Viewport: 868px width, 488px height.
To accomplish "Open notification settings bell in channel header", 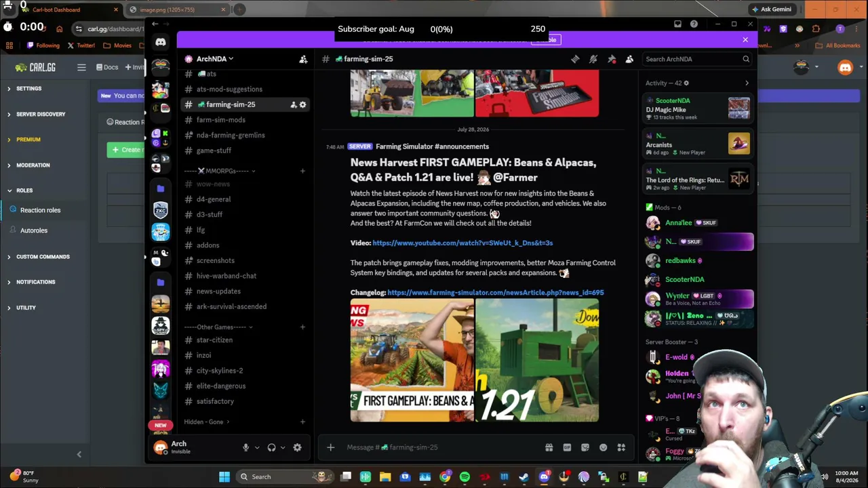I will (x=593, y=59).
